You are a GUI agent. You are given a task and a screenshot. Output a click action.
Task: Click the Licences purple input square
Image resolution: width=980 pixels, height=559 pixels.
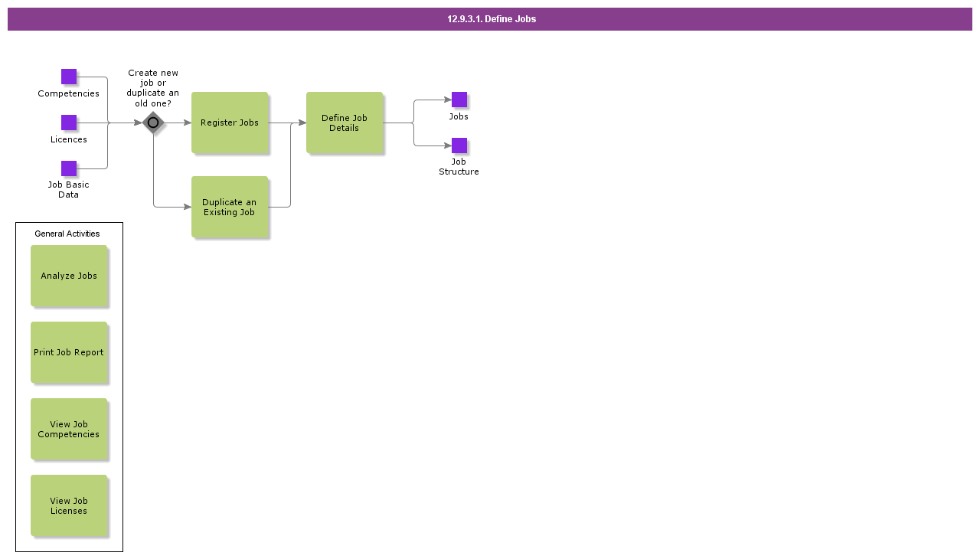point(69,123)
